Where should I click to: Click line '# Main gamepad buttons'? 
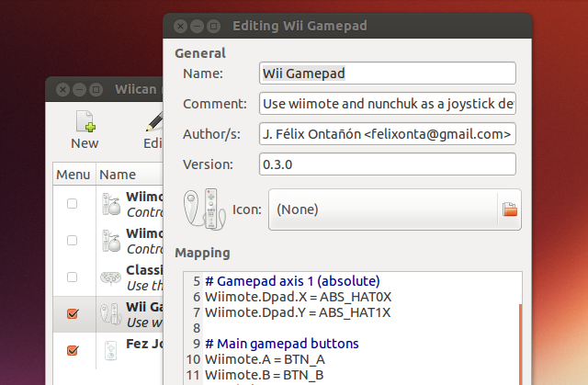pyautogui.click(x=282, y=344)
